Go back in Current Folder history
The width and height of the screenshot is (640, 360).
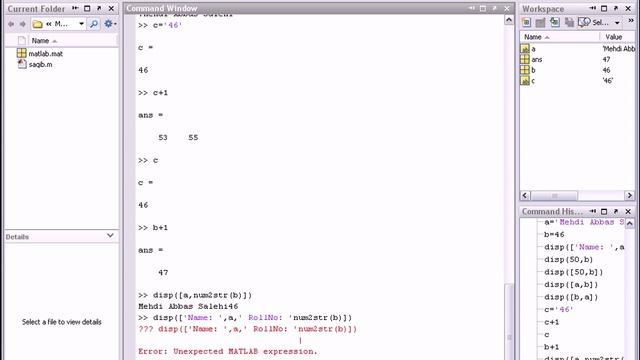[x=11, y=24]
